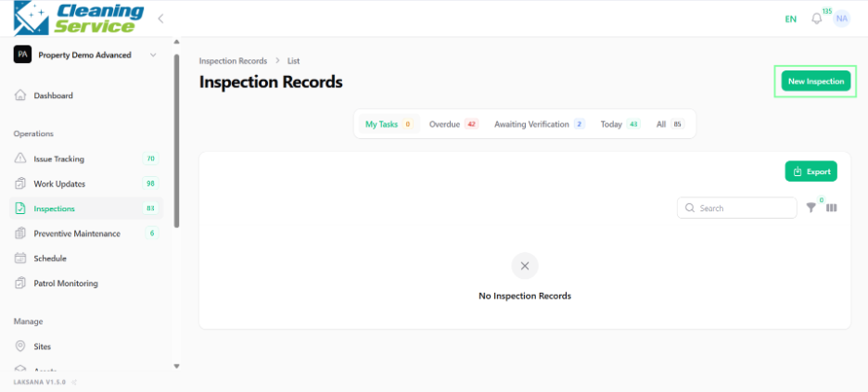Click the New Inspection button
The image size is (868, 392).
pos(816,81)
